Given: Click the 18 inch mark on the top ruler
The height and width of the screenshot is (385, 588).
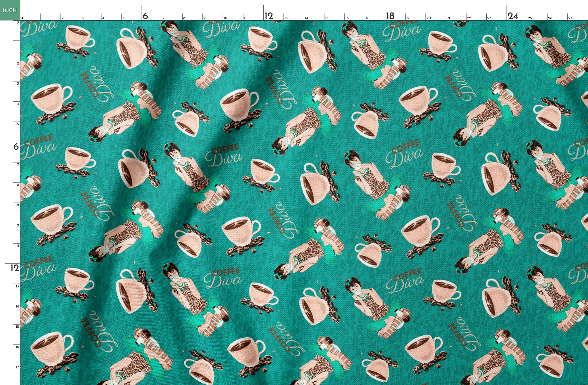Looking at the screenshot, I should [x=390, y=16].
